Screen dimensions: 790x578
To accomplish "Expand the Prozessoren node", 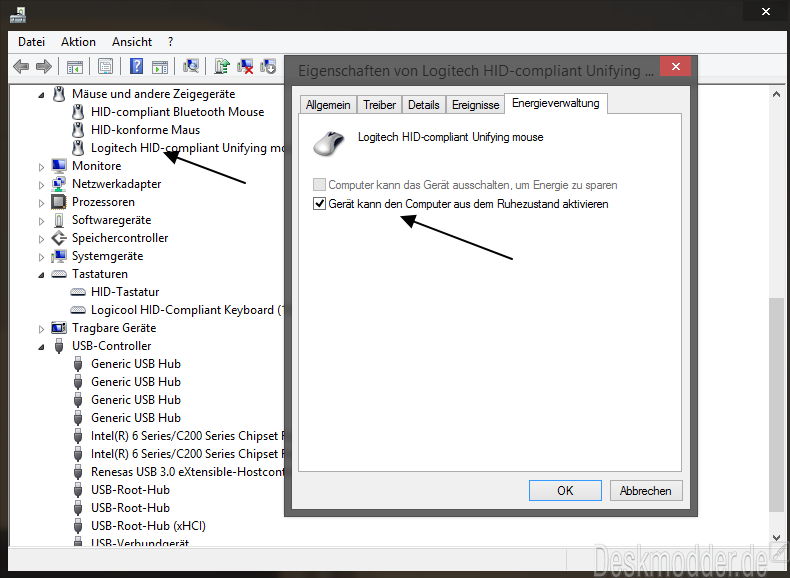I will click(41, 203).
